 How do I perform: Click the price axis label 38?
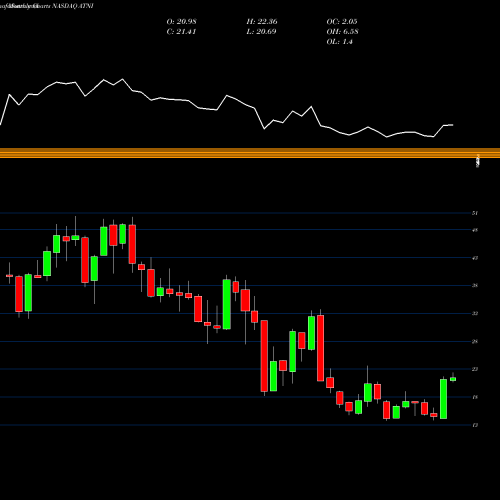pos(475,286)
